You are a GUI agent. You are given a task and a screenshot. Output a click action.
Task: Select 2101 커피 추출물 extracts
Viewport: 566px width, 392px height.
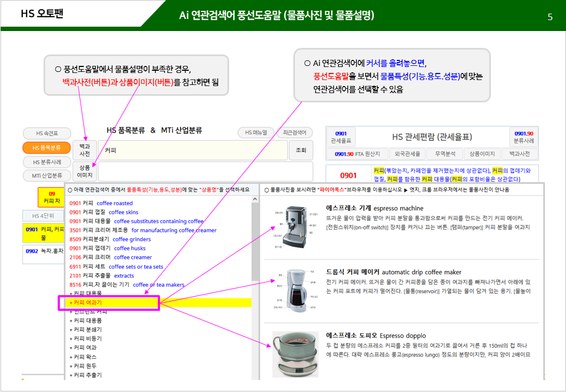102,276
